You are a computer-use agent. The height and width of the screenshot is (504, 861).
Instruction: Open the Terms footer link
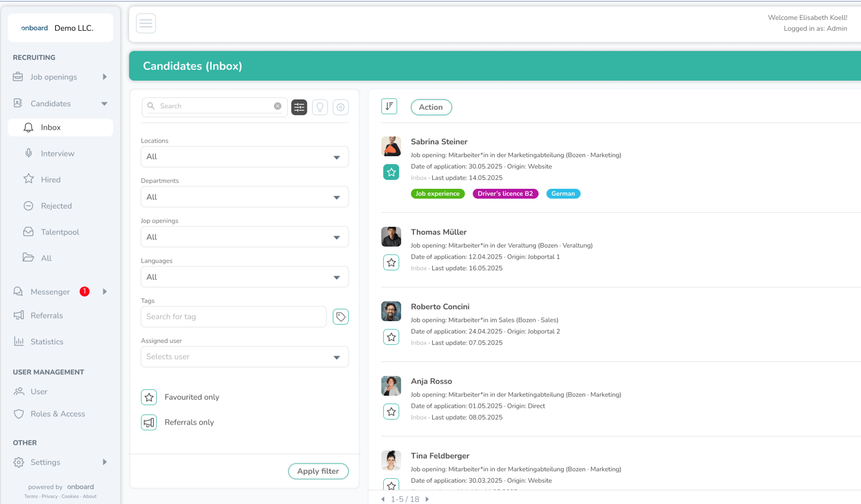pyautogui.click(x=31, y=496)
